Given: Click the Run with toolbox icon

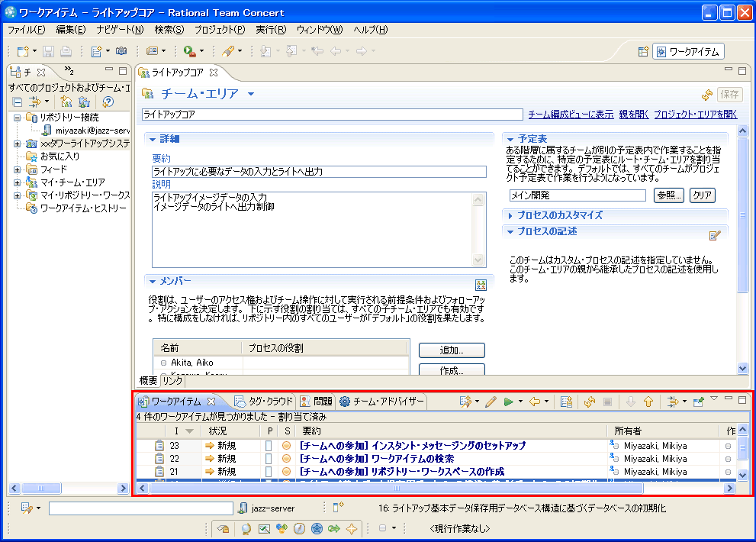Looking at the screenshot, I should click(189, 51).
